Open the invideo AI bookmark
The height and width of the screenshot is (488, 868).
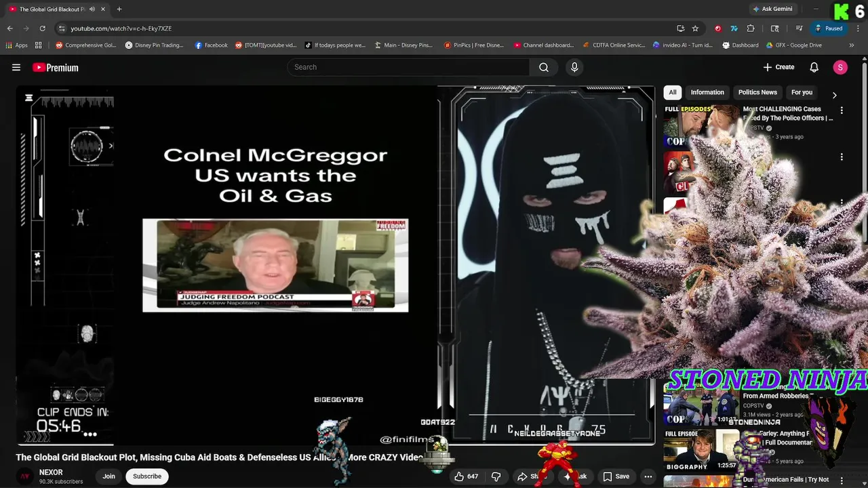(x=683, y=45)
